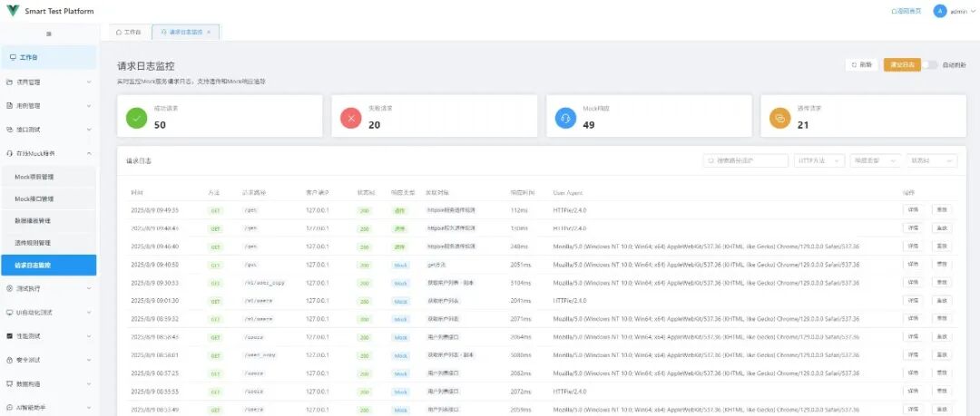Click the green checkmark success requests icon
The height and width of the screenshot is (416, 980).
point(136,118)
